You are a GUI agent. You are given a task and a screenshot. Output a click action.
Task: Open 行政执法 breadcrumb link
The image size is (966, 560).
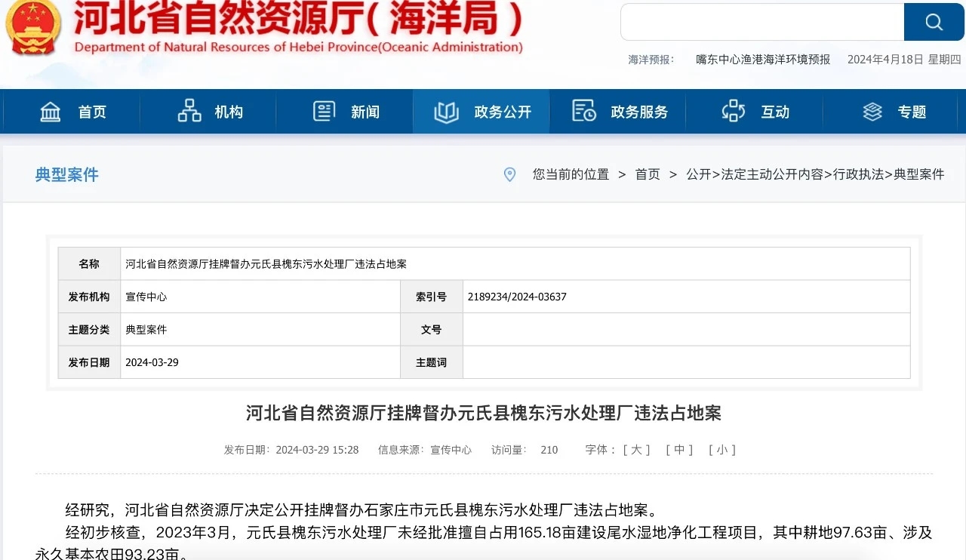coord(859,174)
